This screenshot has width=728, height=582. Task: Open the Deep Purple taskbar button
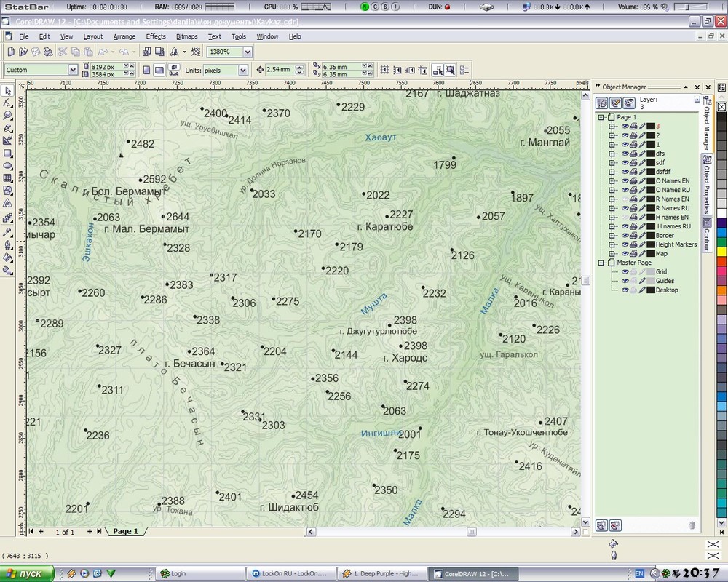click(381, 573)
